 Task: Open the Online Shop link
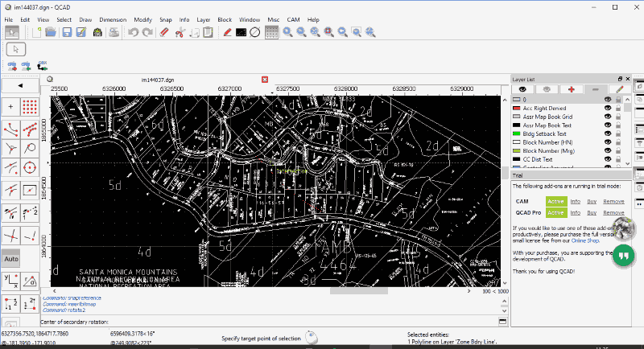point(585,240)
